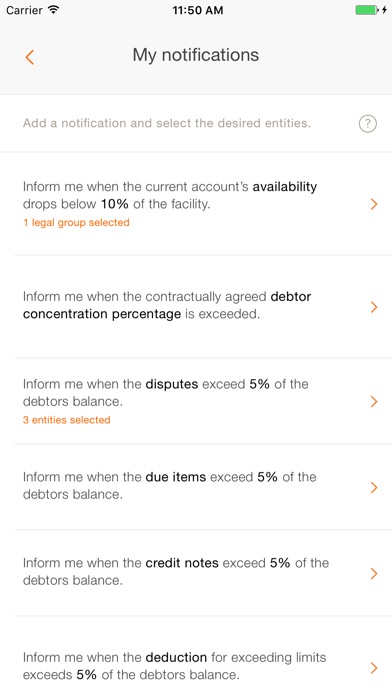392x696 pixels.
Task: Tap the Wi-Fi status icon
Action: (x=54, y=10)
